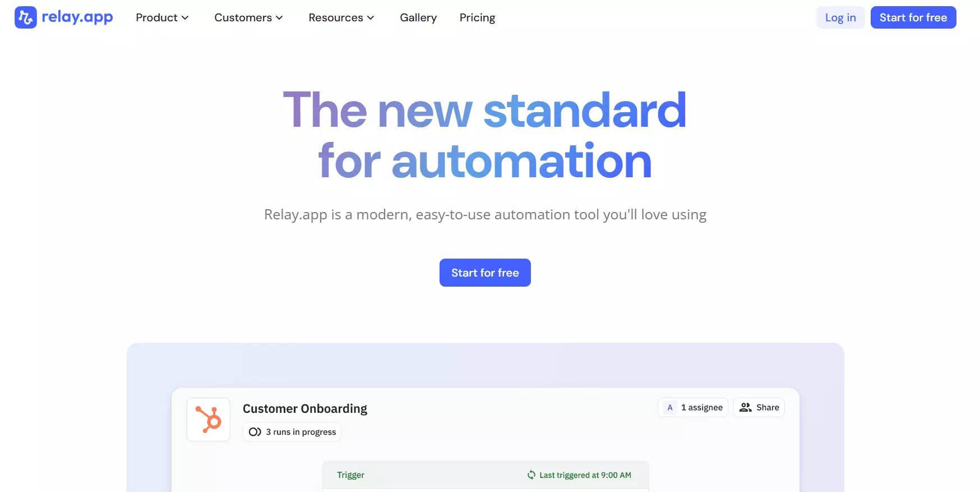The image size is (980, 492).
Task: Click the relay.app wordmark text
Action: [x=77, y=17]
